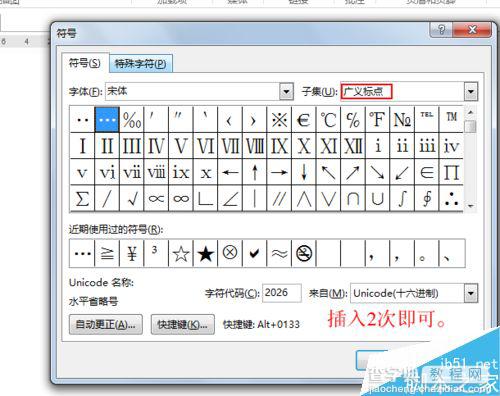Switch to the 符号(S) tab

tap(85, 63)
